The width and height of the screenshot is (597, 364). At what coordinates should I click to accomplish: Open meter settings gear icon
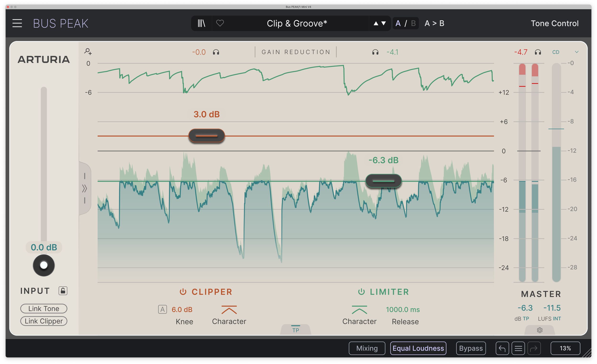pos(540,330)
